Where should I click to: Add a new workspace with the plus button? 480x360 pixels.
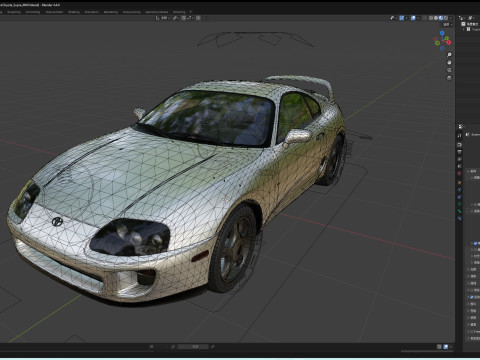pyautogui.click(x=191, y=12)
